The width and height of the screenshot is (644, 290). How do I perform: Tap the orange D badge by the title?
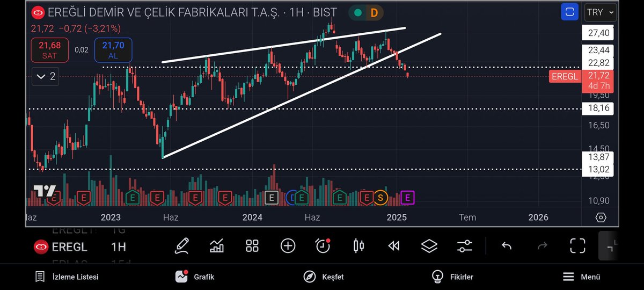click(x=374, y=12)
